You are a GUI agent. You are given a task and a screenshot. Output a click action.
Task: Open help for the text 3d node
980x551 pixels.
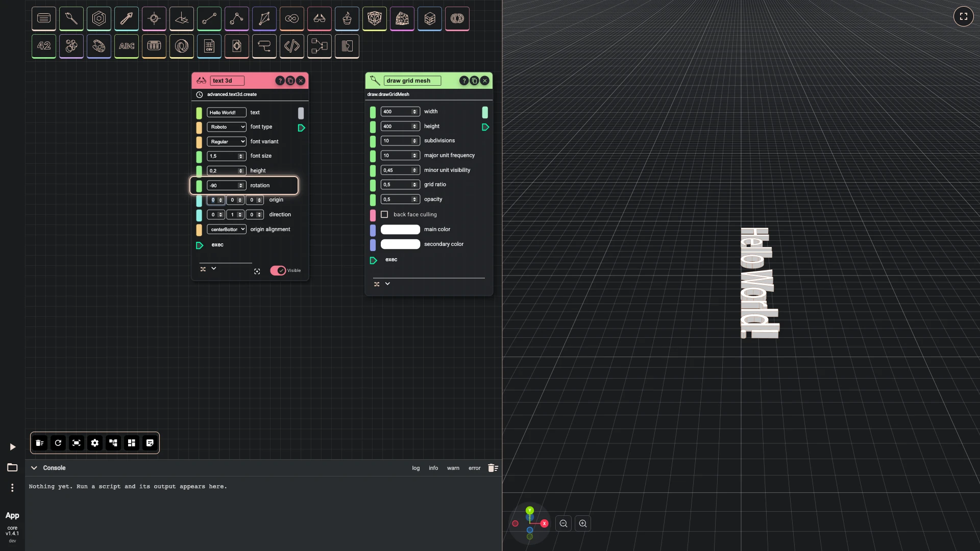pyautogui.click(x=280, y=81)
